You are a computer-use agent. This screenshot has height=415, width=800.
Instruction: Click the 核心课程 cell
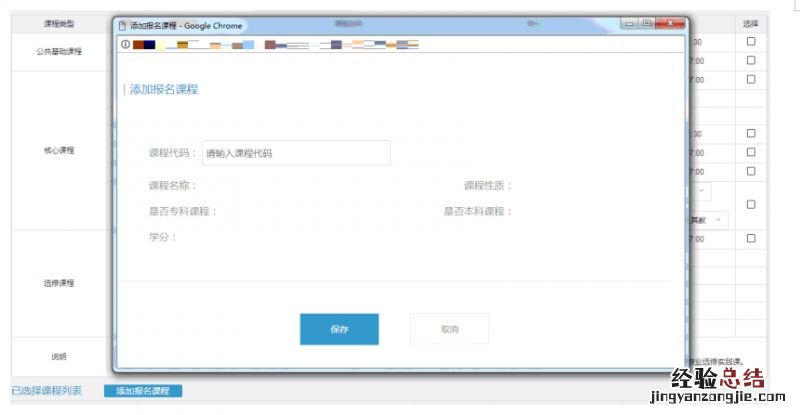click(x=59, y=150)
